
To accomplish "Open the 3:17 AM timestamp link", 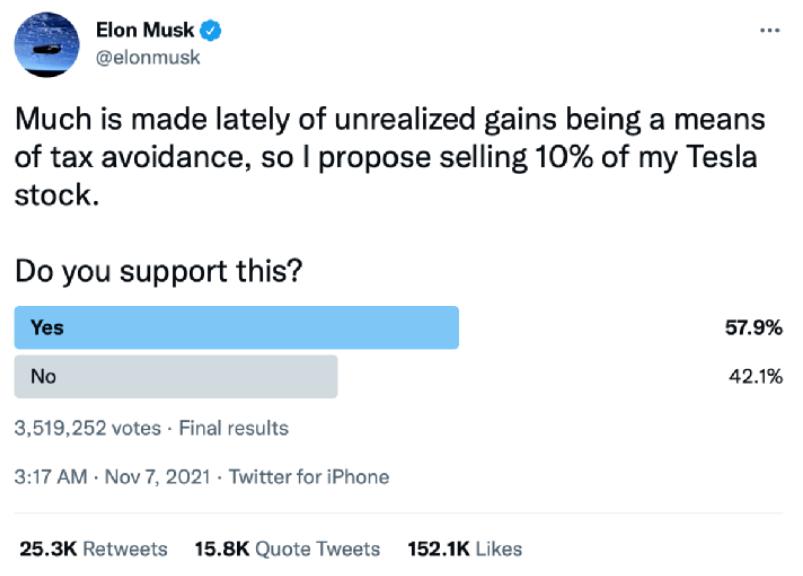I will coord(51,477).
